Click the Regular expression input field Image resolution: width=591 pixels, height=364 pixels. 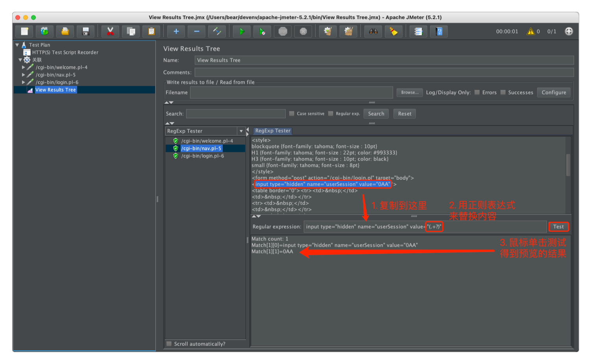pyautogui.click(x=425, y=227)
